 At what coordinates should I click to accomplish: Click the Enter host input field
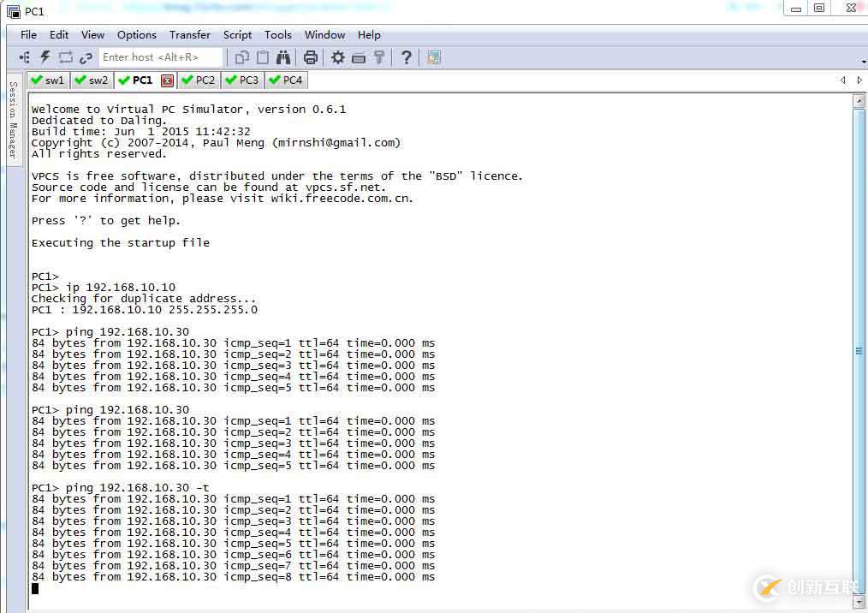161,57
